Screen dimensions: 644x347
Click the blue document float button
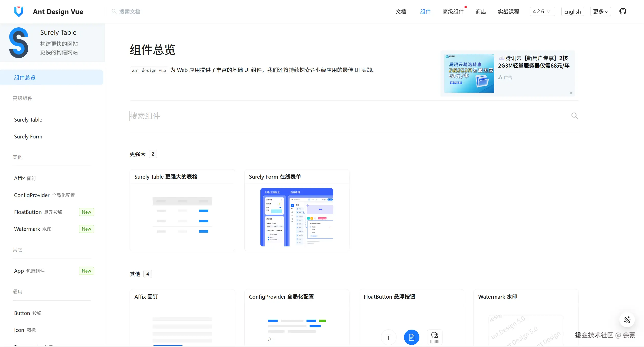411,337
